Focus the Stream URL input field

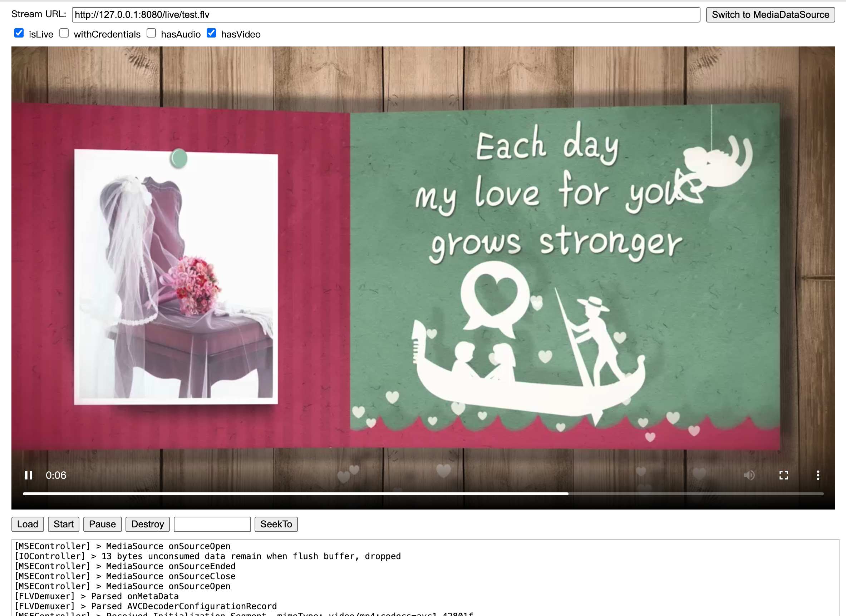click(386, 15)
